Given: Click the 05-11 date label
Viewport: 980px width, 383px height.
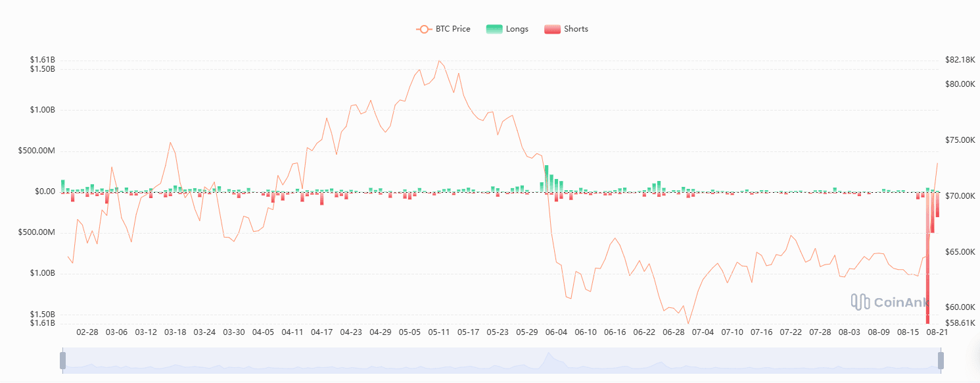Looking at the screenshot, I should (x=439, y=332).
